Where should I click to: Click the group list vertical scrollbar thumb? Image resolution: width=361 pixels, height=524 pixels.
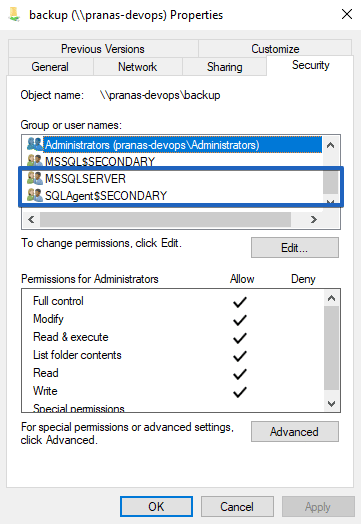(x=331, y=182)
